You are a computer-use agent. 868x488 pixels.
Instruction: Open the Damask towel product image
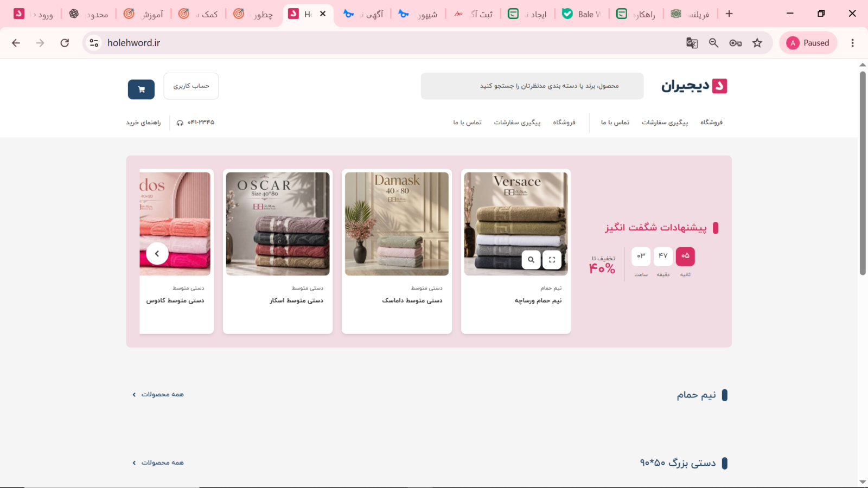pyautogui.click(x=397, y=224)
